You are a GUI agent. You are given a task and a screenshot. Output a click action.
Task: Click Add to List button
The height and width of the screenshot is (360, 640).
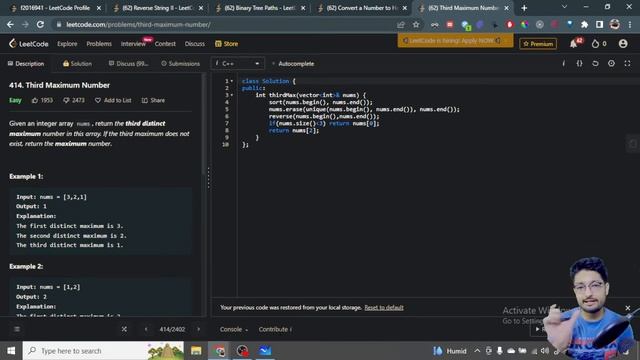click(113, 100)
